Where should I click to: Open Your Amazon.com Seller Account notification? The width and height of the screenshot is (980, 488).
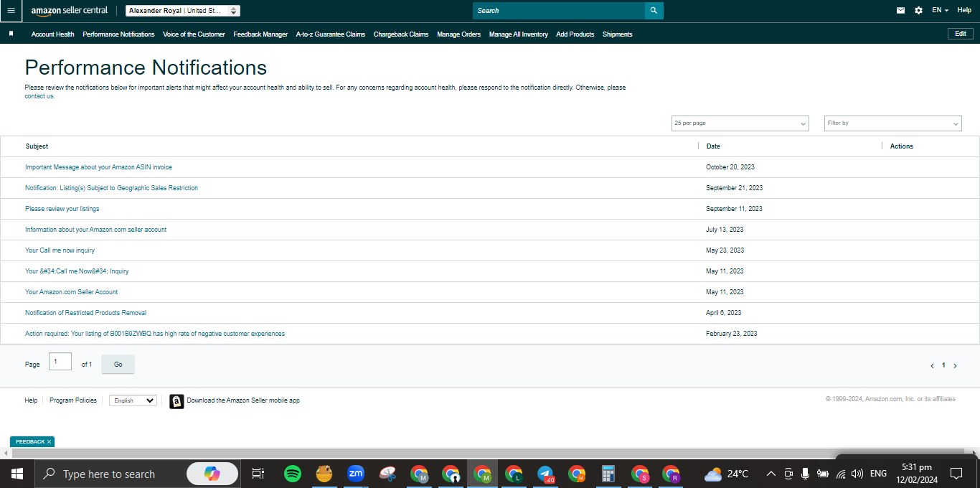click(x=72, y=292)
